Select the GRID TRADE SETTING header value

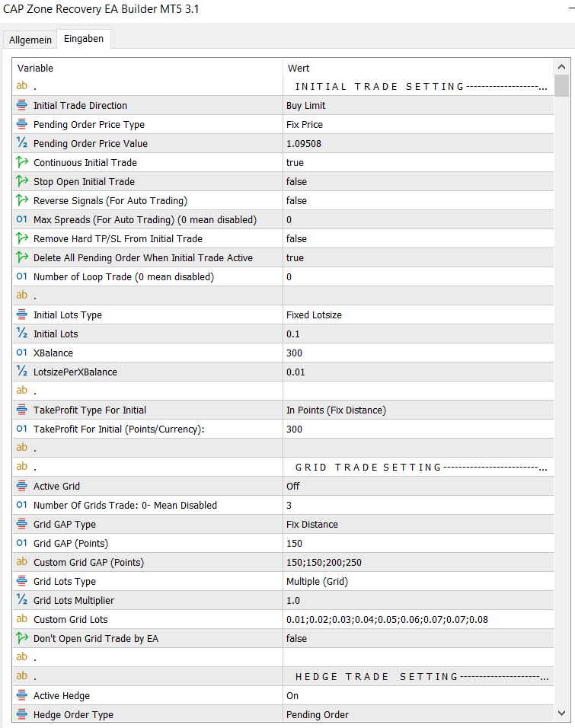[x=418, y=467]
